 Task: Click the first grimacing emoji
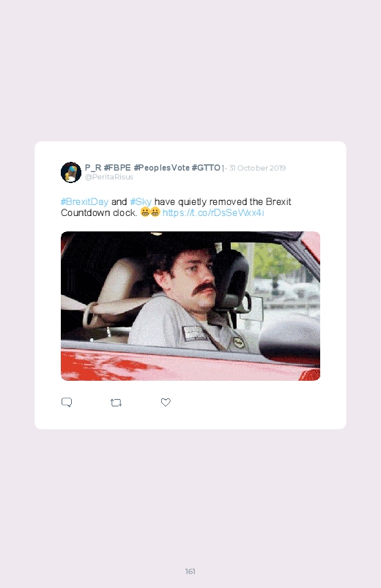tap(145, 212)
